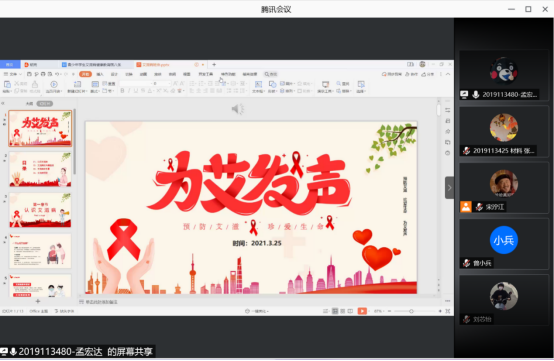The image size is (554, 361).
Task: Expand the font name combo box
Action: coord(136,84)
